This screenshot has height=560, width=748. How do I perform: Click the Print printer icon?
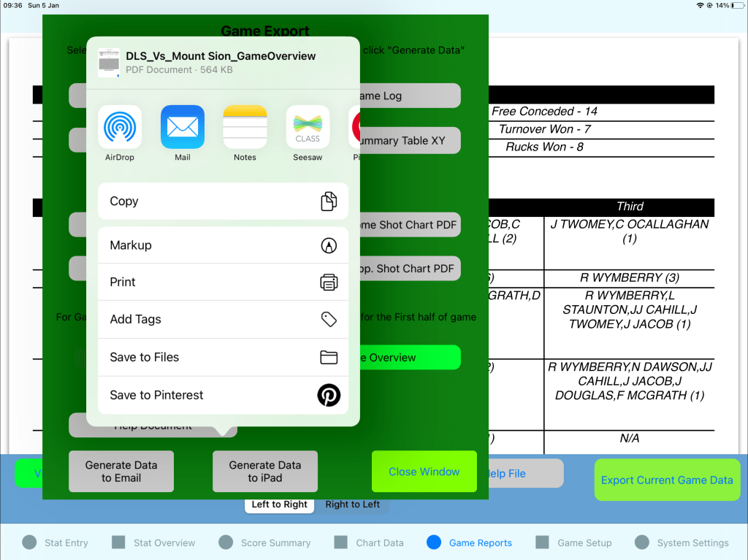[329, 283]
